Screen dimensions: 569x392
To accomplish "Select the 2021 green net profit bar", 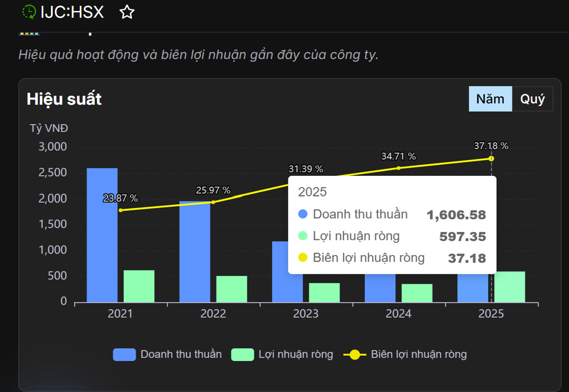I will pyautogui.click(x=139, y=286).
